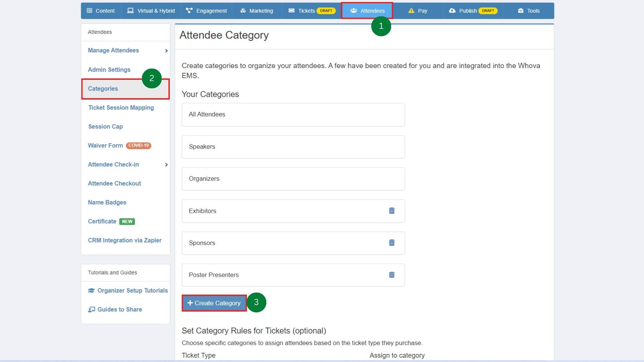Click the graduation cap beside Organizer Setup Tutorials
Screen dimensions: 644x362
[92, 290]
